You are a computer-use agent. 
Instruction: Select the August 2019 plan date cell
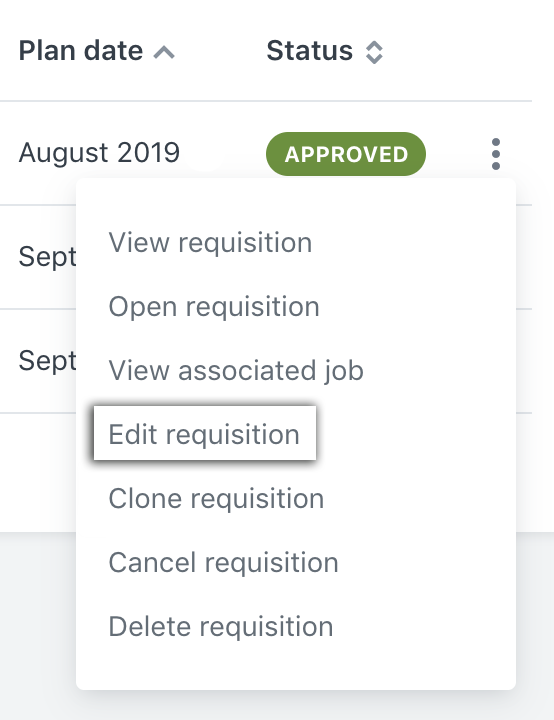[99, 152]
